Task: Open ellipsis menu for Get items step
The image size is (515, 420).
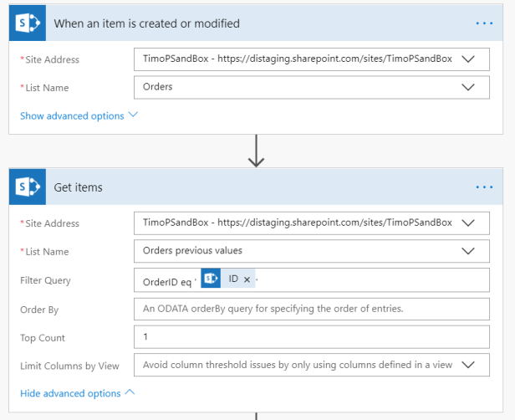Action: [484, 187]
